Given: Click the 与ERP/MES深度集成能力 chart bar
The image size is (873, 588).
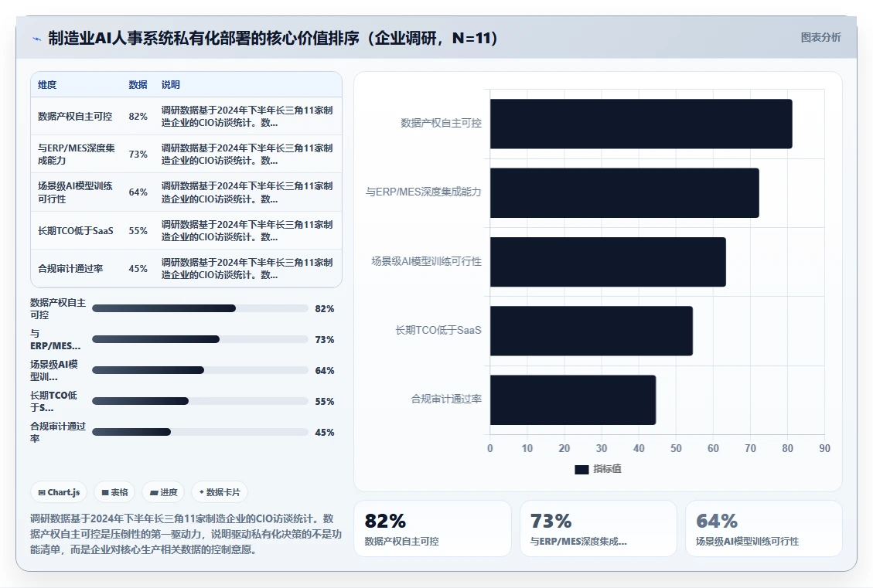Looking at the screenshot, I should (x=624, y=193).
